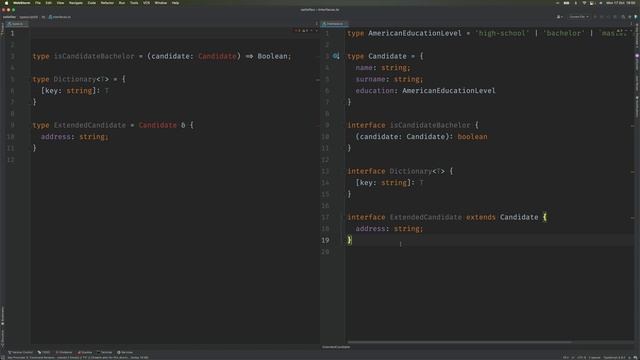Open the Code menu
Image resolution: width=640 pixels, height=360 pixels.
tap(92, 3)
